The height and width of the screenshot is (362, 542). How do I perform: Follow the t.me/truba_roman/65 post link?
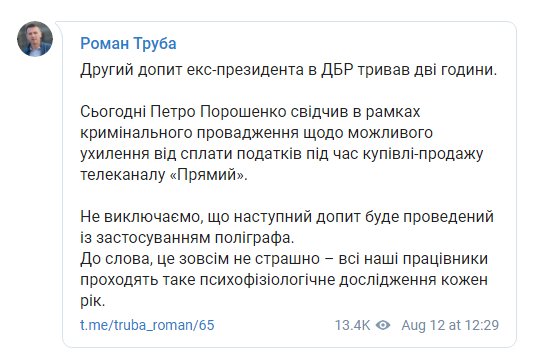click(x=147, y=325)
